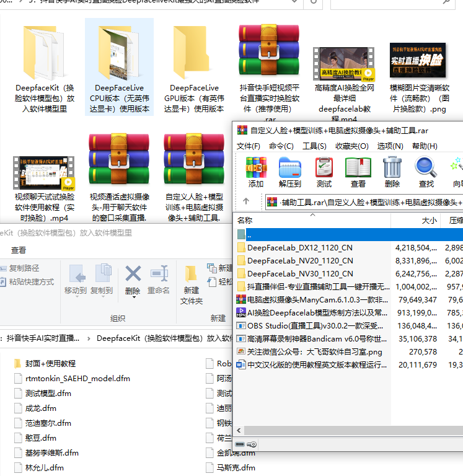Viewport: 463px width, 476px height.
Task: Click the 复制到 (Copy to) ribbon button
Action: [102, 280]
